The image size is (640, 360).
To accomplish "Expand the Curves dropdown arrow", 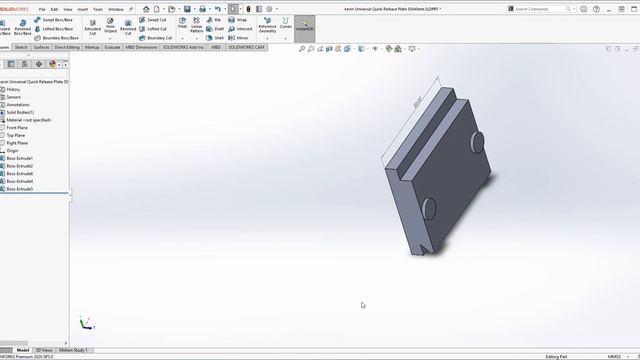I will click(x=286, y=39).
